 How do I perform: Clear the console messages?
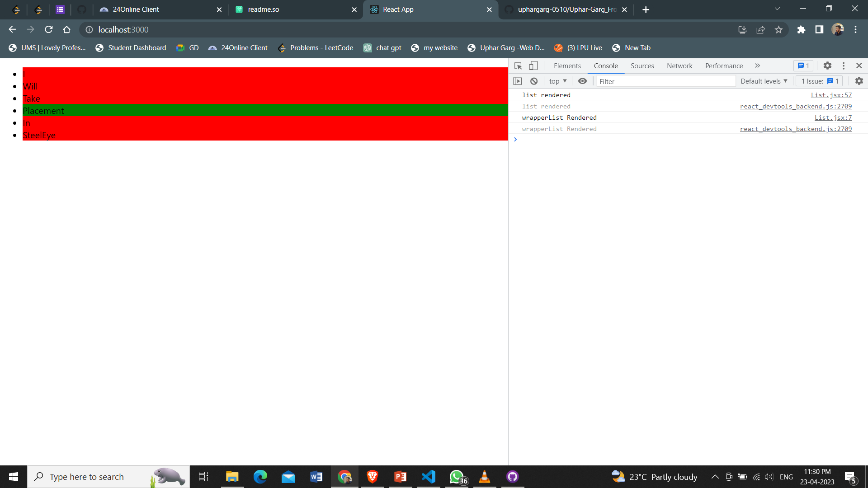[x=534, y=81]
